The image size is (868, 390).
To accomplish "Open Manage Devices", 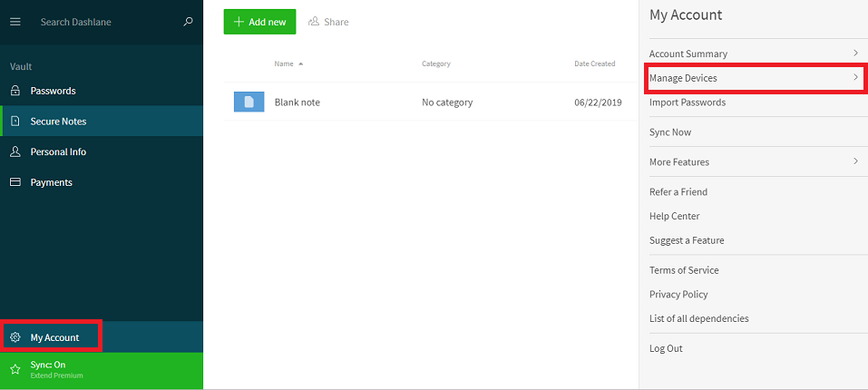I will click(x=683, y=78).
